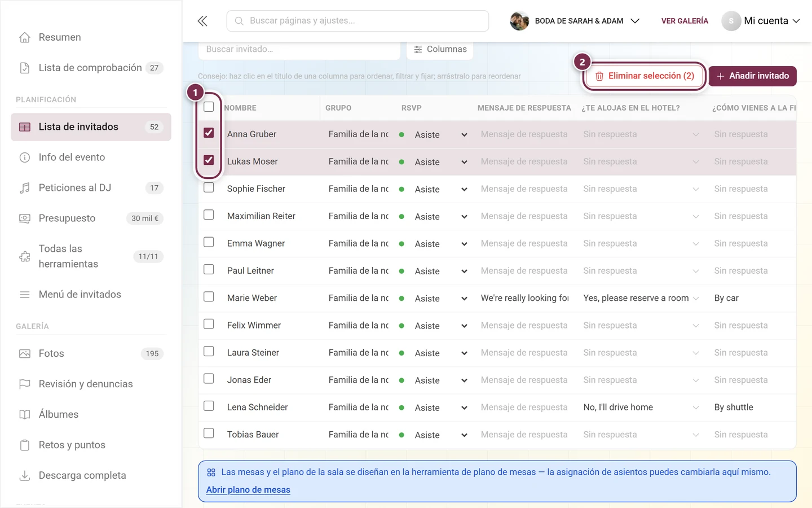Image resolution: width=812 pixels, height=508 pixels.
Task: Click the Fotos image icon
Action: pos(25,353)
